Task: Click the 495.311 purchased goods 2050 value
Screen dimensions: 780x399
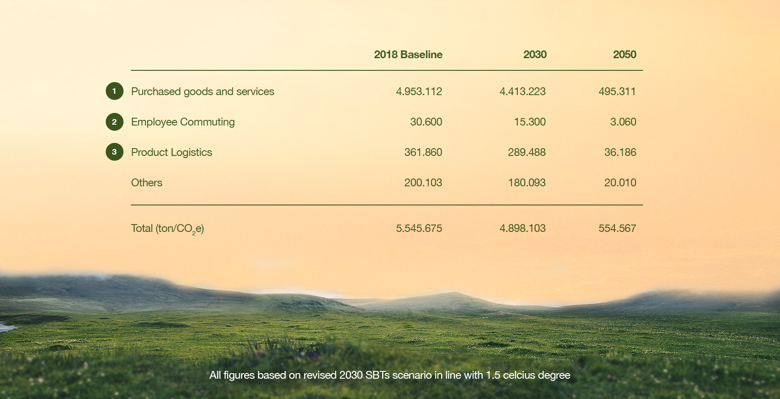Action: click(x=617, y=92)
